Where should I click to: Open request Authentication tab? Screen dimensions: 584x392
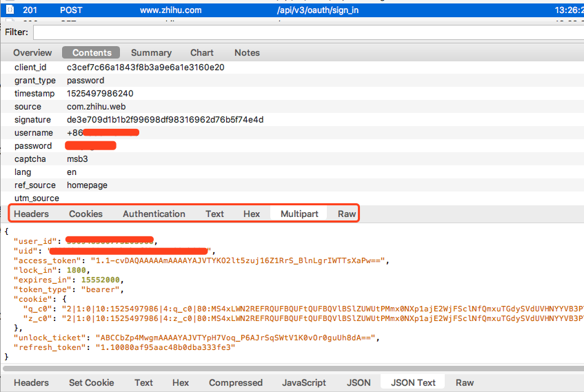154,214
